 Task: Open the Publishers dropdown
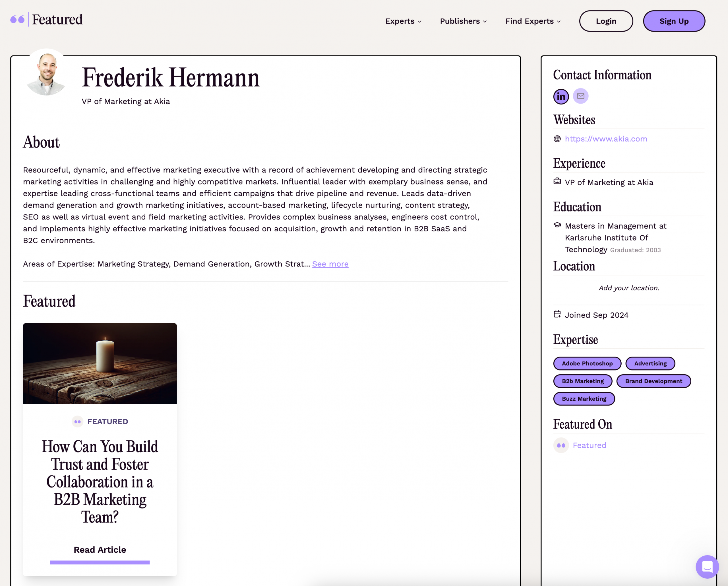[463, 21]
